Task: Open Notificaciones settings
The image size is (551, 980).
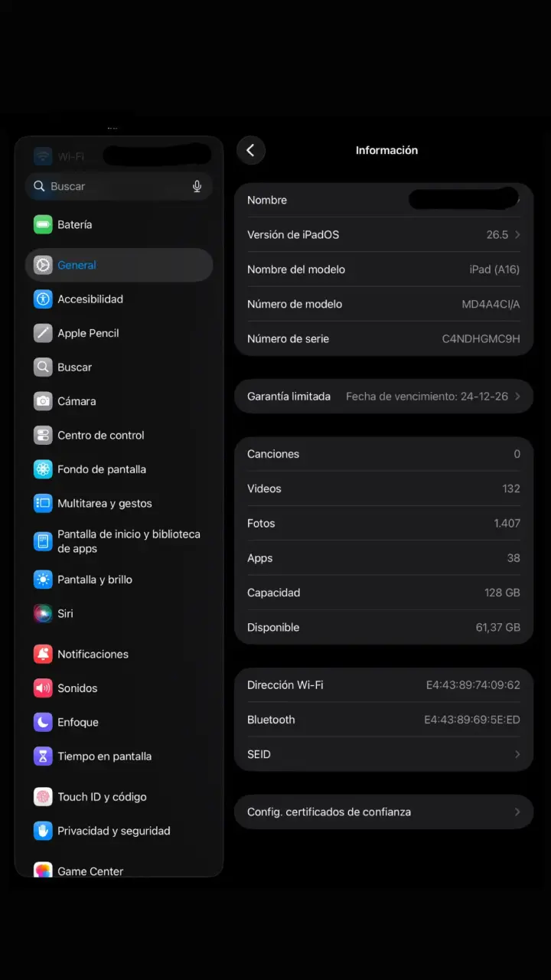Action: pos(119,654)
